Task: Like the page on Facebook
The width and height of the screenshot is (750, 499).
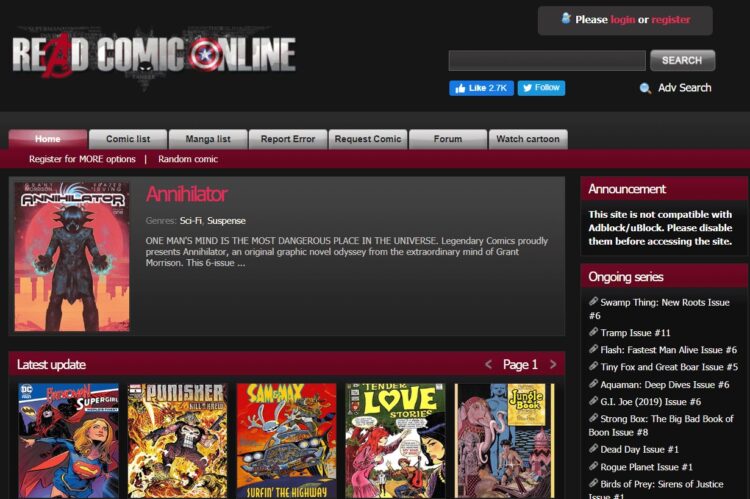Action: (x=481, y=88)
